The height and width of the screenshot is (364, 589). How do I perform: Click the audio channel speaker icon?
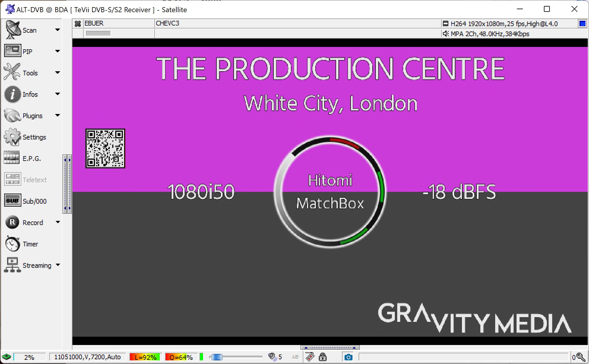pyautogui.click(x=272, y=357)
